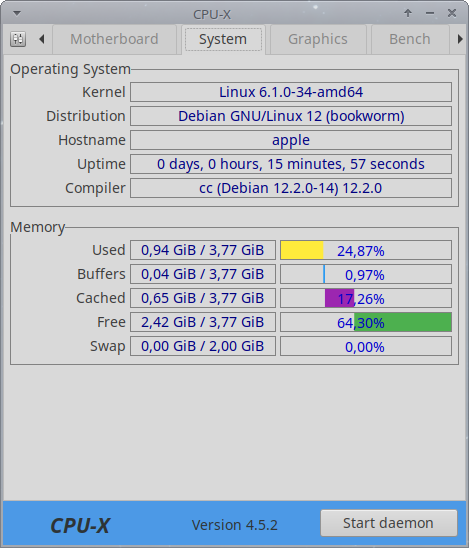Image resolution: width=469 pixels, height=548 pixels.
Task: Click the Cached memory progress bar
Action: (366, 298)
